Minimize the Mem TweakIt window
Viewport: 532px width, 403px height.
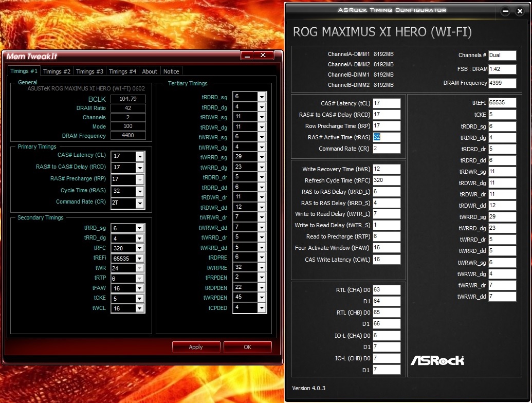[247, 56]
